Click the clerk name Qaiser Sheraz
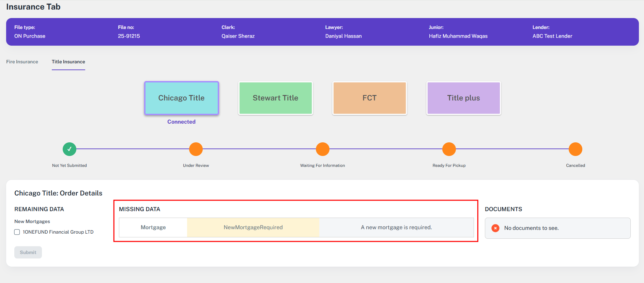 [238, 36]
